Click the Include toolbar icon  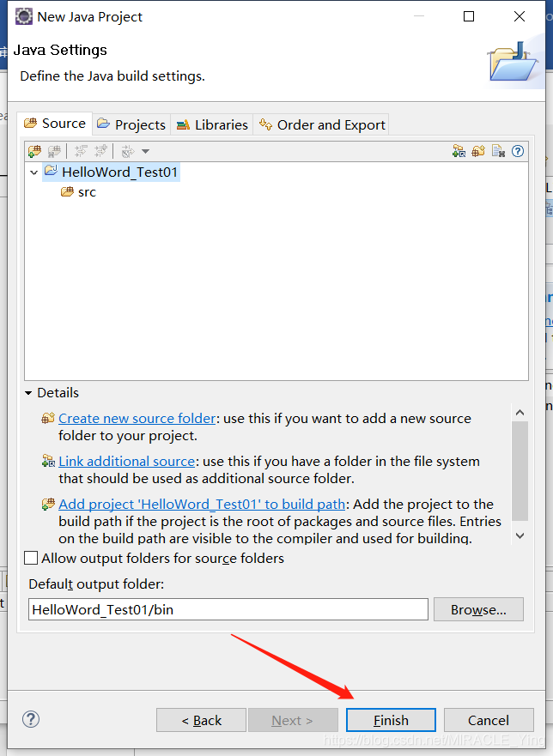[100, 151]
